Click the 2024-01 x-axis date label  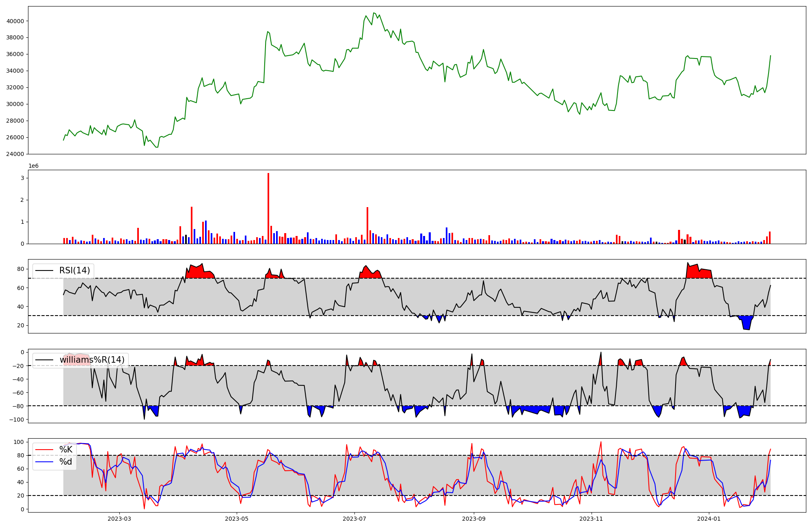tap(709, 519)
